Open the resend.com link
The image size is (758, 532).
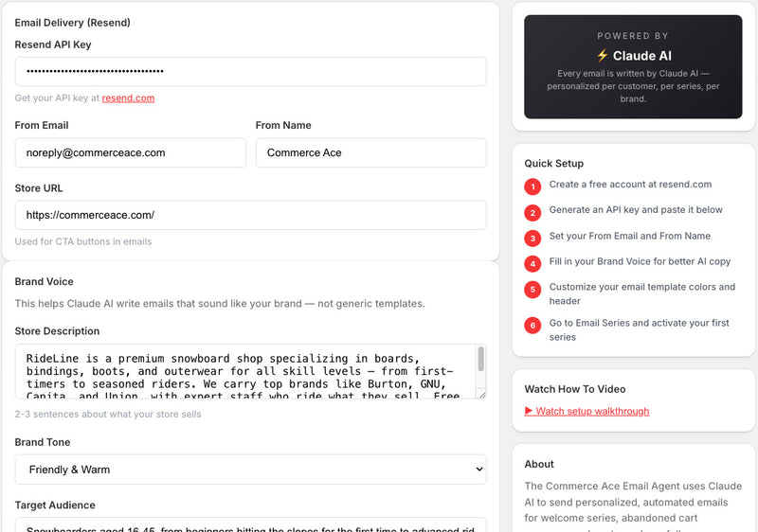(128, 98)
